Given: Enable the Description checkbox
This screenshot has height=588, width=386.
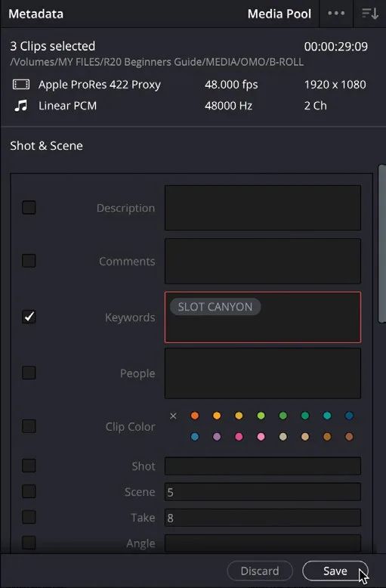Looking at the screenshot, I should [x=29, y=207].
